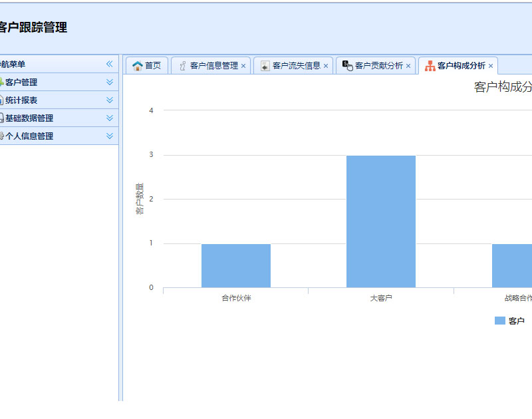Close the 客户信息管理 tab
The width and height of the screenshot is (532, 419).
coord(243,67)
